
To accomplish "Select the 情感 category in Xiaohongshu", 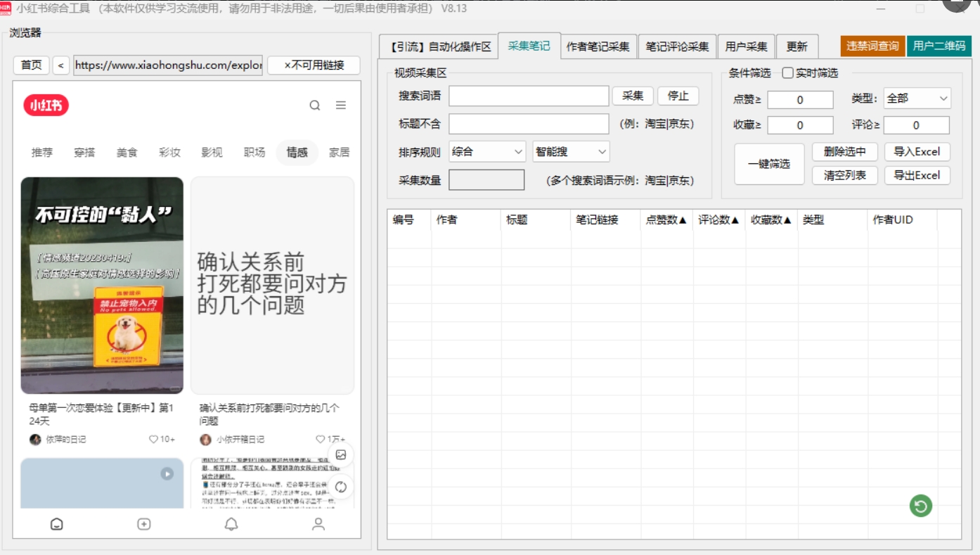I will pyautogui.click(x=297, y=152).
